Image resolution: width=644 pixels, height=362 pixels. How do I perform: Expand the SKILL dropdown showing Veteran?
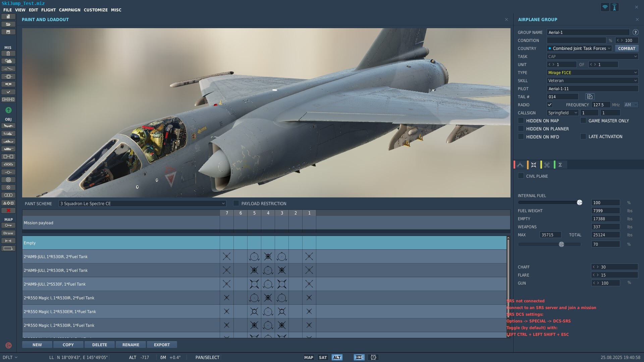(592, 80)
